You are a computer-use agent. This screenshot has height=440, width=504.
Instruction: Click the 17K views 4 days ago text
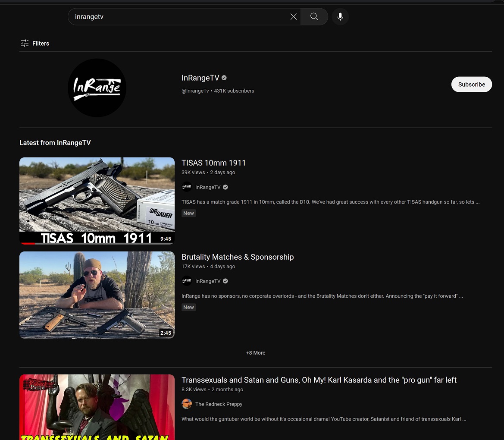coord(208,267)
